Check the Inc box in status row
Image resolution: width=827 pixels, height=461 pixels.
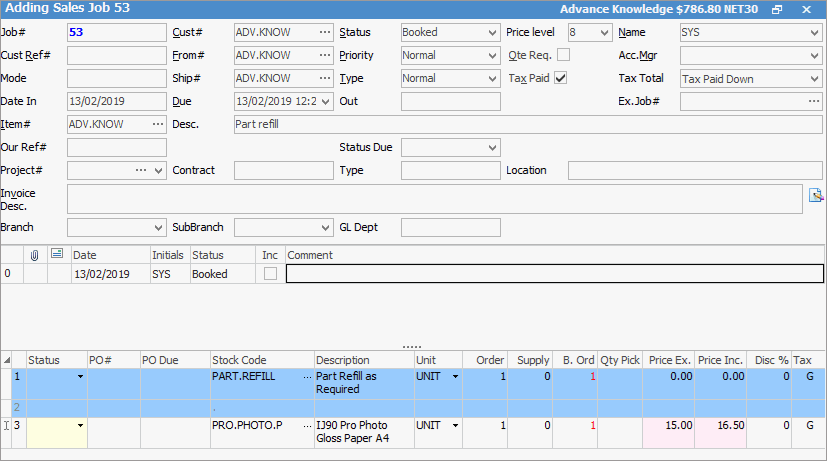coord(270,274)
